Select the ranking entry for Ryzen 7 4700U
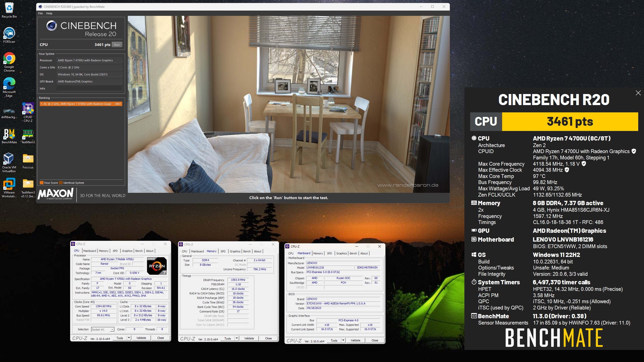644x362 pixels. pos(81,104)
